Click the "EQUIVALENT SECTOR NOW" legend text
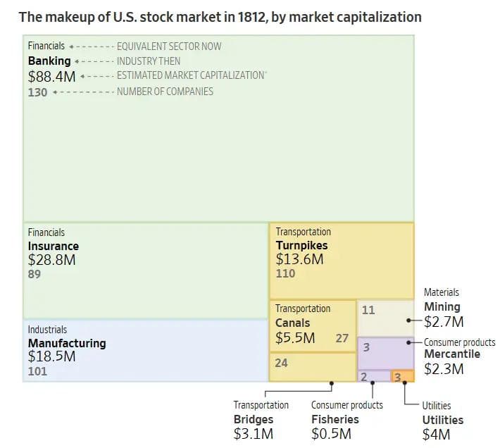The image size is (500, 448). (169, 46)
